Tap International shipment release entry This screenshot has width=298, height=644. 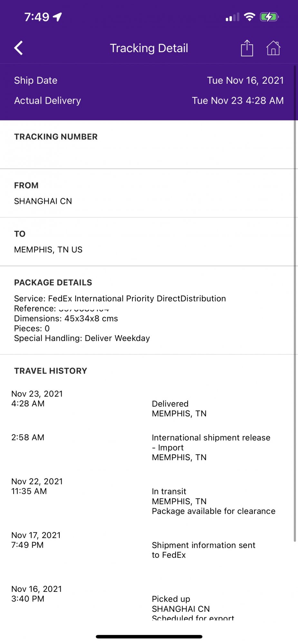coord(211,447)
